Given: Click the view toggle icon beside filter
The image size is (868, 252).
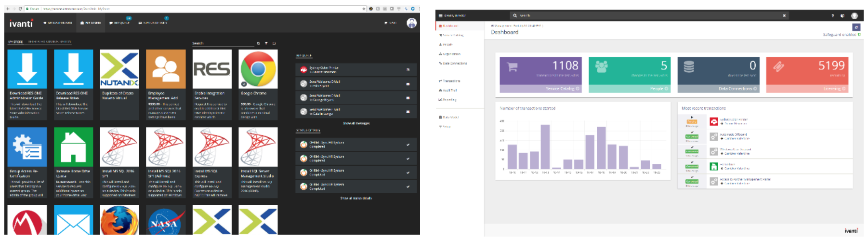Looking at the screenshot, I should click(x=274, y=43).
